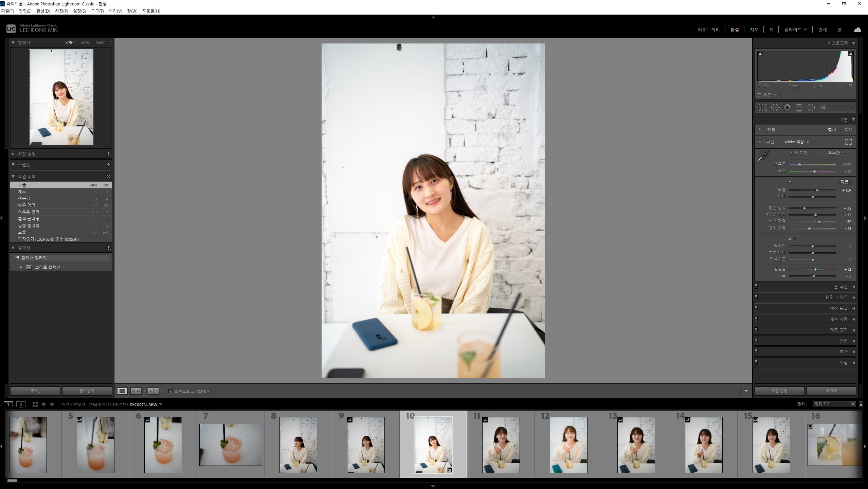The width and height of the screenshot is (868, 489).
Task: Expand the Presets panel
Action: click(13, 154)
